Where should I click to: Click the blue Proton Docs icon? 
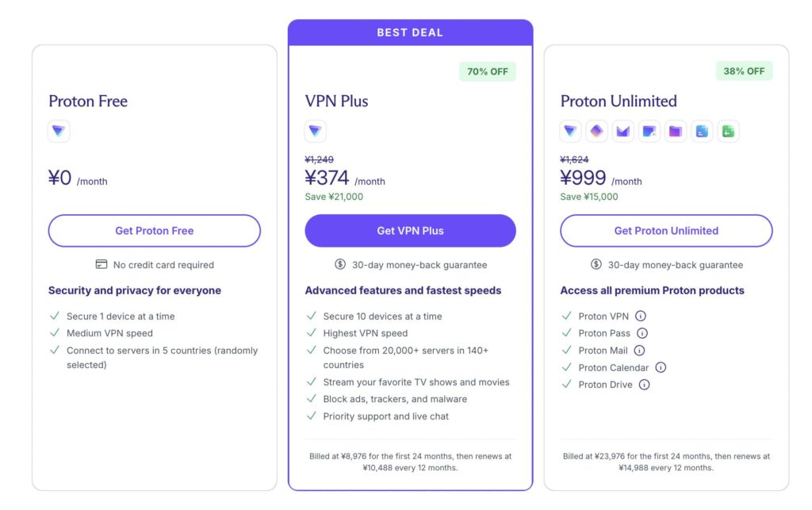(x=702, y=131)
